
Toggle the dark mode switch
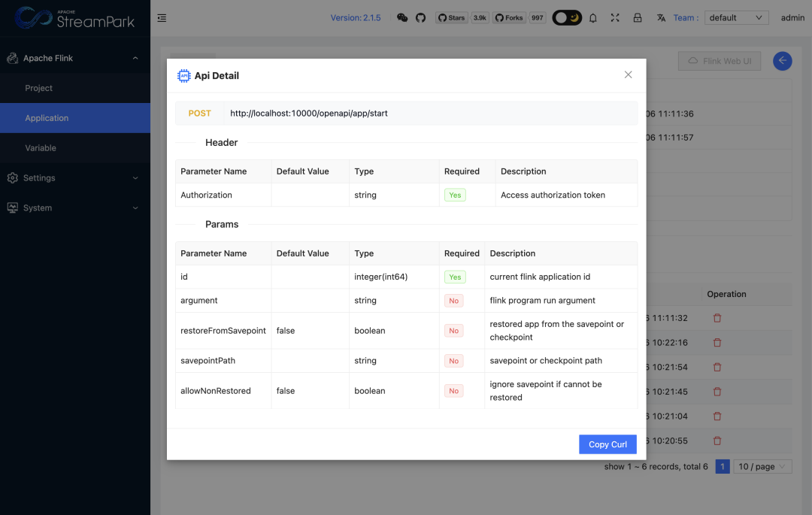click(x=567, y=18)
